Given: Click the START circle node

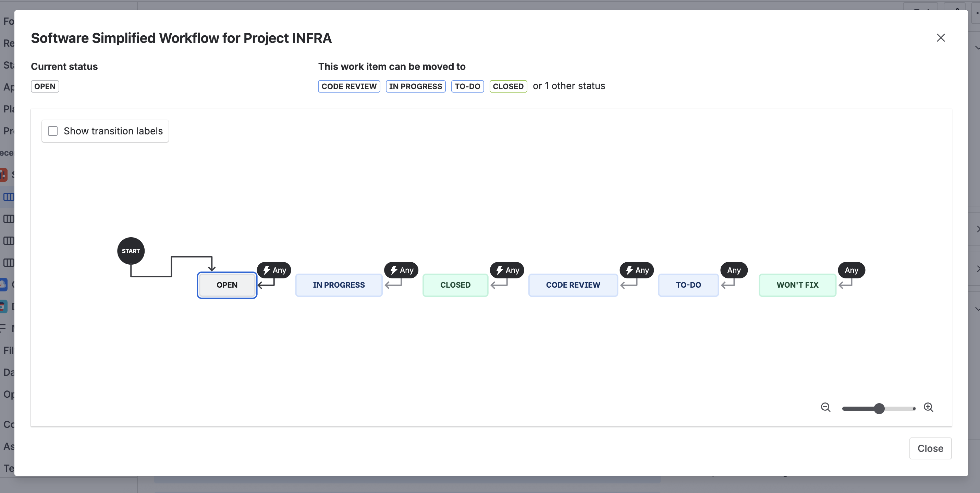Looking at the screenshot, I should pyautogui.click(x=131, y=251).
